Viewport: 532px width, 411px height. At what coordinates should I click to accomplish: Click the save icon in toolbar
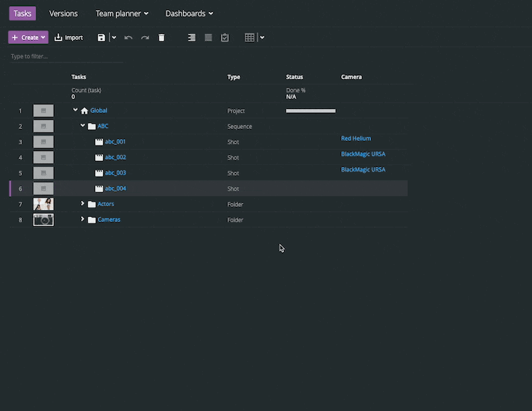pyautogui.click(x=101, y=38)
